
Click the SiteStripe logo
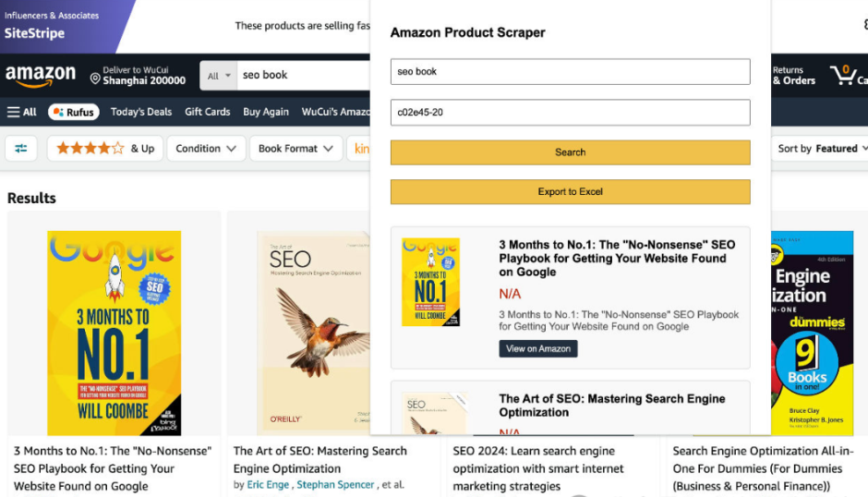point(34,33)
